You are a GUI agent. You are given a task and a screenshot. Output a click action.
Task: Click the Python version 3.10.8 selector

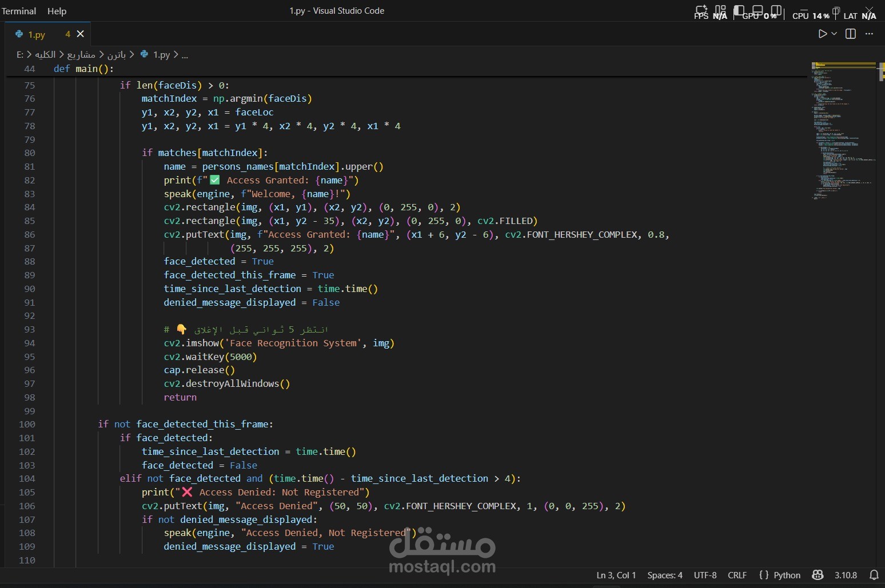pyautogui.click(x=846, y=575)
